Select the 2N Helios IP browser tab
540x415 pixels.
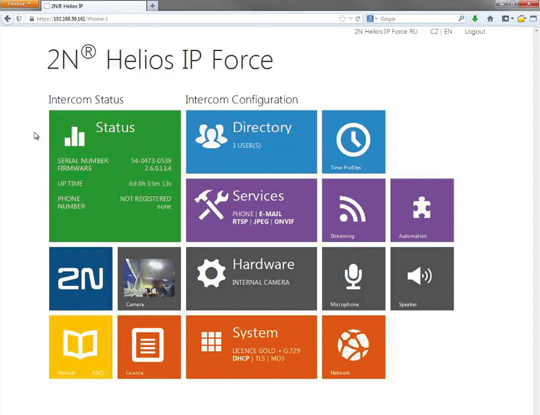[x=93, y=6]
